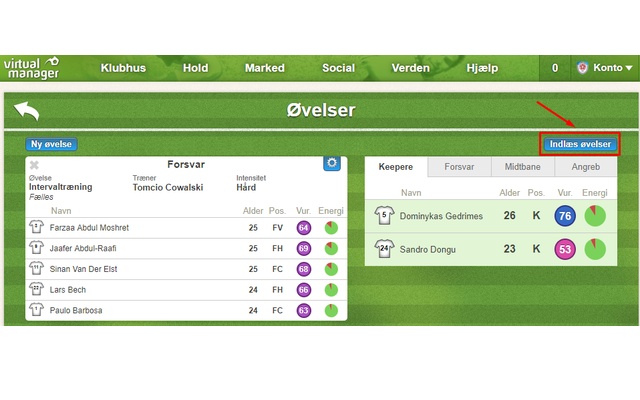Viewport: 640px width, 400px height.
Task: Click Lars Bech's shirt icon
Action: pyautogui.click(x=36, y=290)
